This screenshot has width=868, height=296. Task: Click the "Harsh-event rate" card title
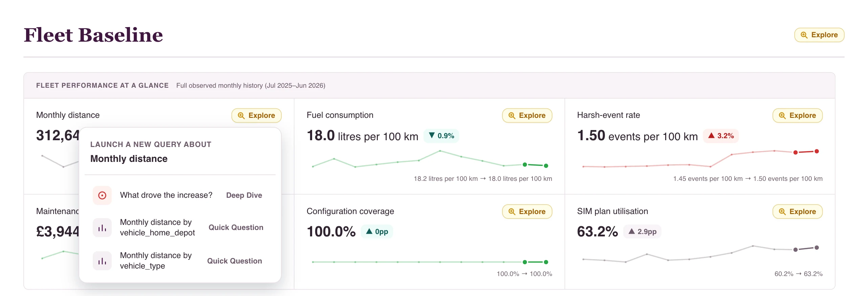(609, 115)
